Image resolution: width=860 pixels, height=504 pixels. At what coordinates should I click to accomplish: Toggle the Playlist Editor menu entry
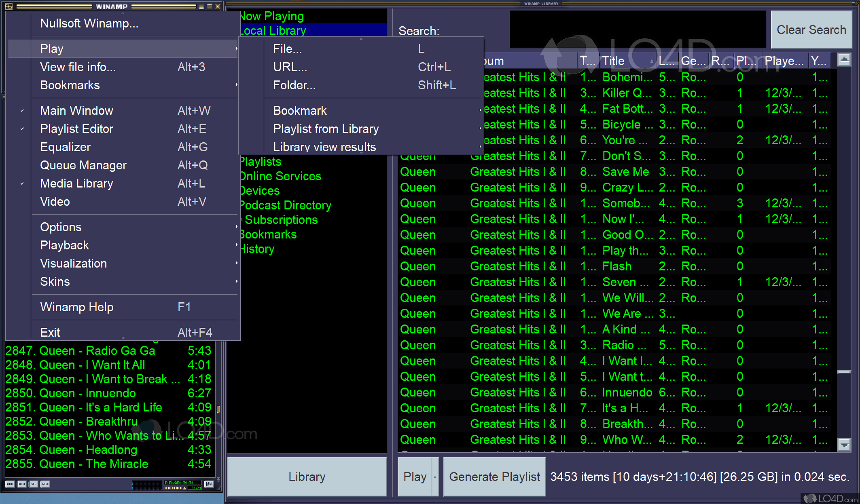click(x=77, y=129)
